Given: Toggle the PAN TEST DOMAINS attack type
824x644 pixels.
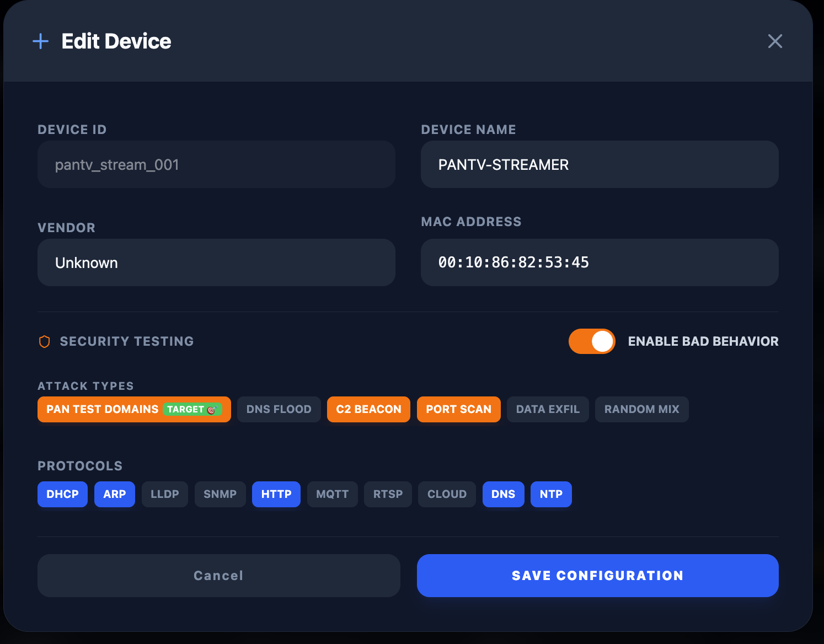Looking at the screenshot, I should (134, 409).
